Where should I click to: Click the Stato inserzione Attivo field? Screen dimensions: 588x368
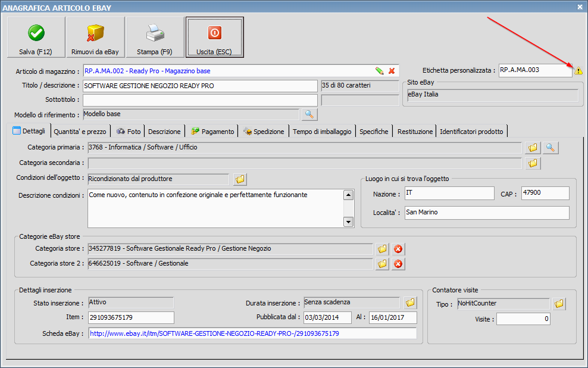(x=131, y=302)
